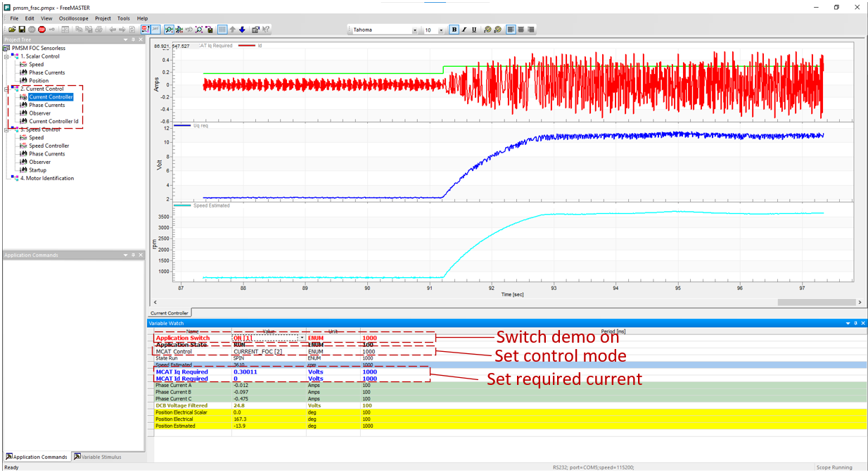868x475 pixels.
Task: Click the context help toolbar icon
Action: [x=266, y=30]
